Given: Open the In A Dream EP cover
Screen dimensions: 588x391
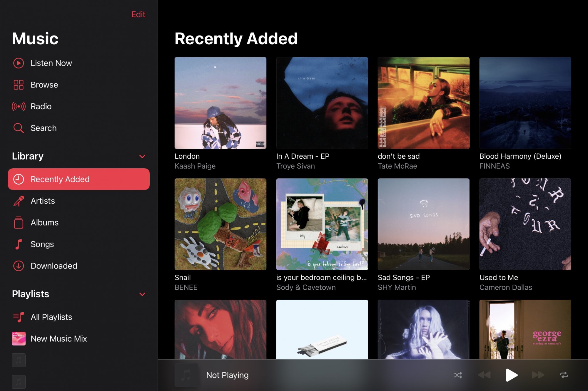Looking at the screenshot, I should (x=322, y=103).
